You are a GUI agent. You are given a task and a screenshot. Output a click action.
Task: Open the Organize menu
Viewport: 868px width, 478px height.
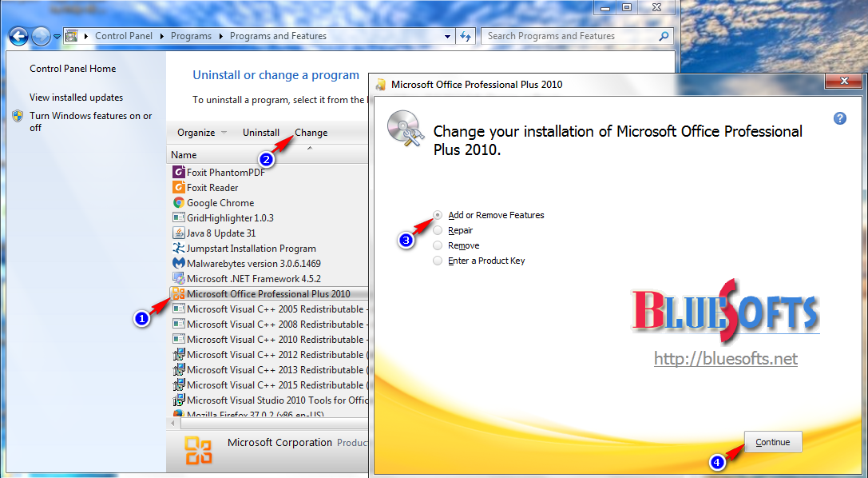[201, 133]
